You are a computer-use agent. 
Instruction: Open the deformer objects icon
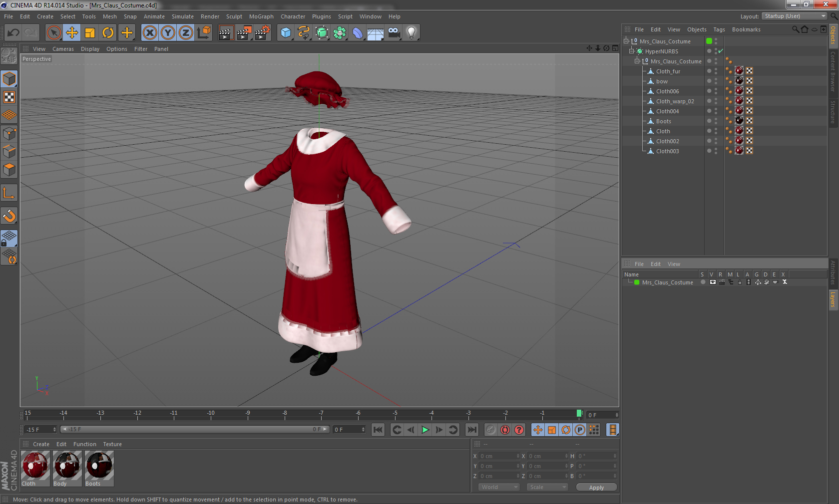tap(358, 33)
